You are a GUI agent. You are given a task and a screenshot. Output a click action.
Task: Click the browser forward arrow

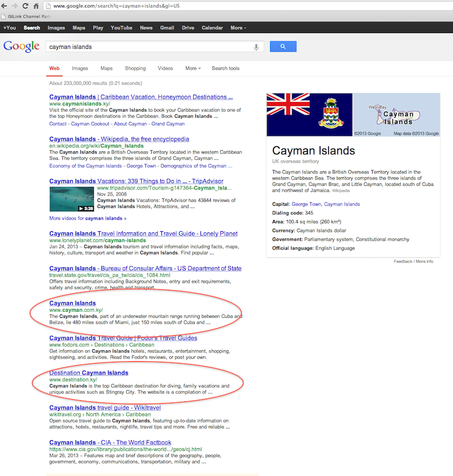point(15,6)
